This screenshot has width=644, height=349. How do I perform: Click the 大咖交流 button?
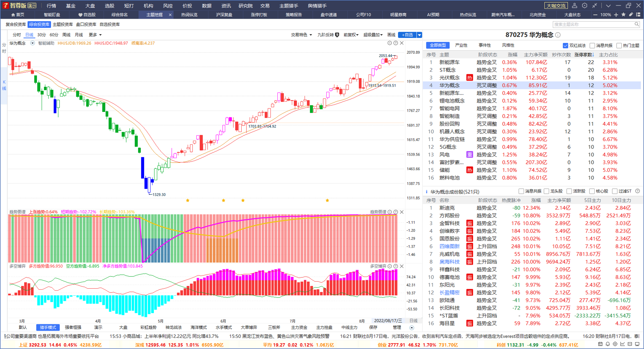556,6
